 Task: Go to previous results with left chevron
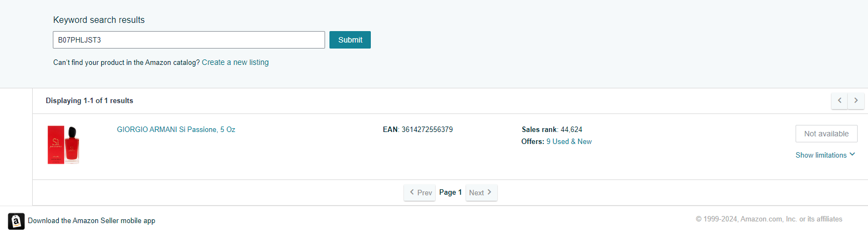click(840, 100)
